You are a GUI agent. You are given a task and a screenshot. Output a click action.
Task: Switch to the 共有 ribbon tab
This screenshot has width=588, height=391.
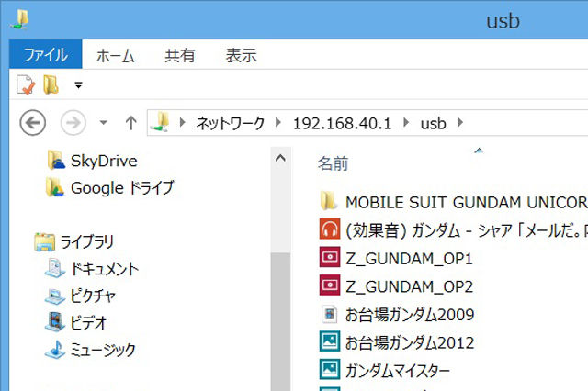click(x=180, y=55)
